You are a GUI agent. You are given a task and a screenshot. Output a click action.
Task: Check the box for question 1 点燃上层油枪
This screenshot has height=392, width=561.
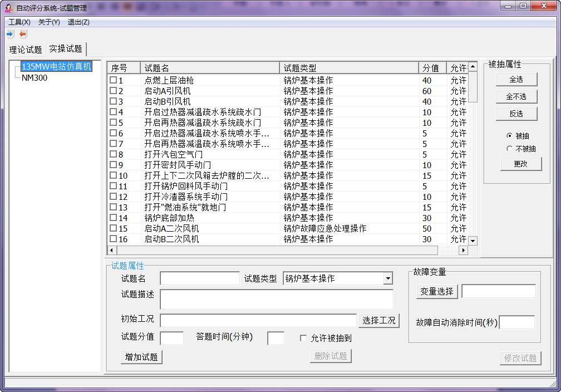pyautogui.click(x=113, y=80)
